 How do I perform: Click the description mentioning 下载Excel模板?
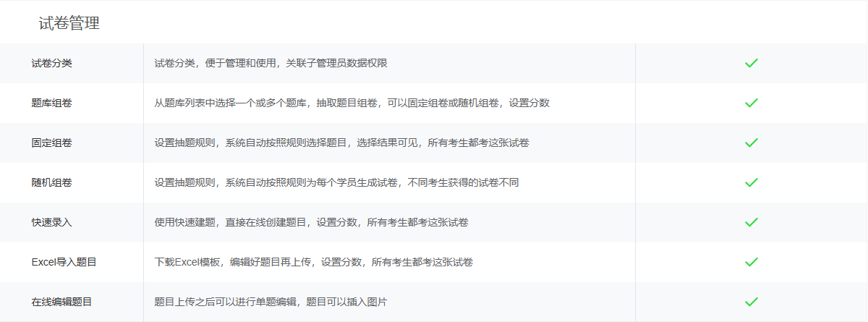pos(313,262)
